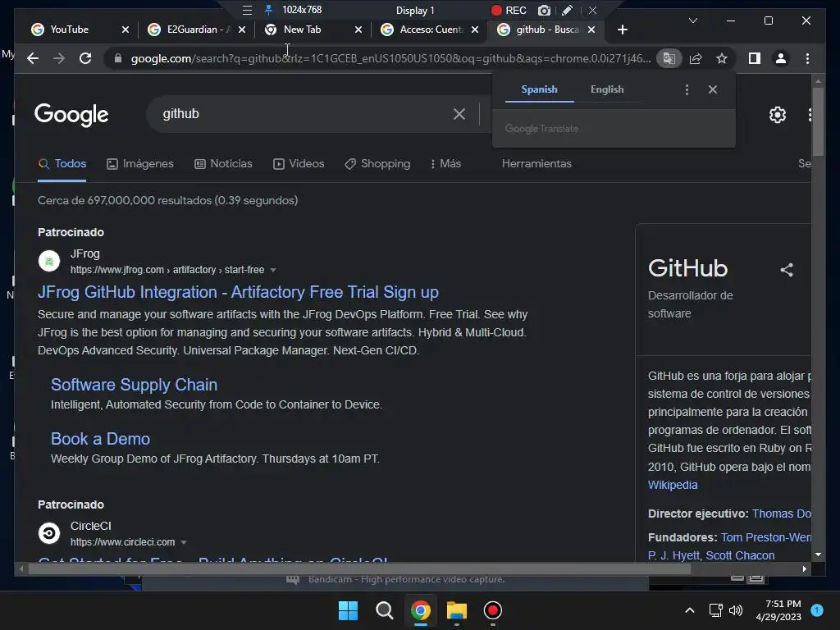Screen dimensions: 840x630
Task: Open File Explorer from the taskbar
Action: (456, 610)
